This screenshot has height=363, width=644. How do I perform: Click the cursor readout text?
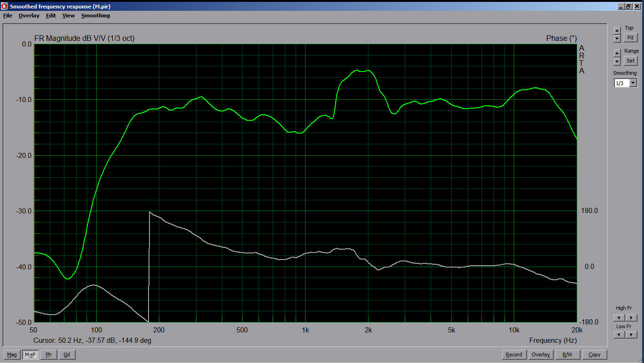point(93,340)
